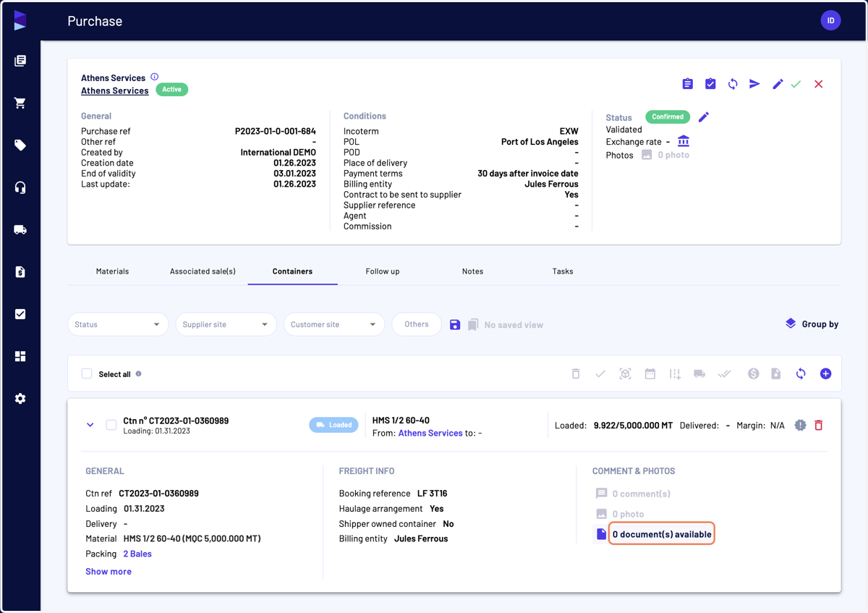The image size is (868, 613).
Task: Switch to the Materials tab
Action: pos(112,271)
